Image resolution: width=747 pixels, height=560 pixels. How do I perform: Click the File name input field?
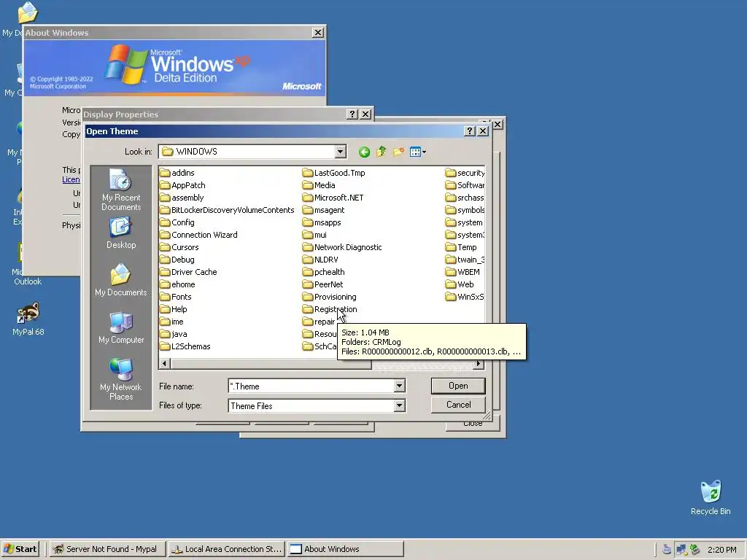click(x=311, y=386)
